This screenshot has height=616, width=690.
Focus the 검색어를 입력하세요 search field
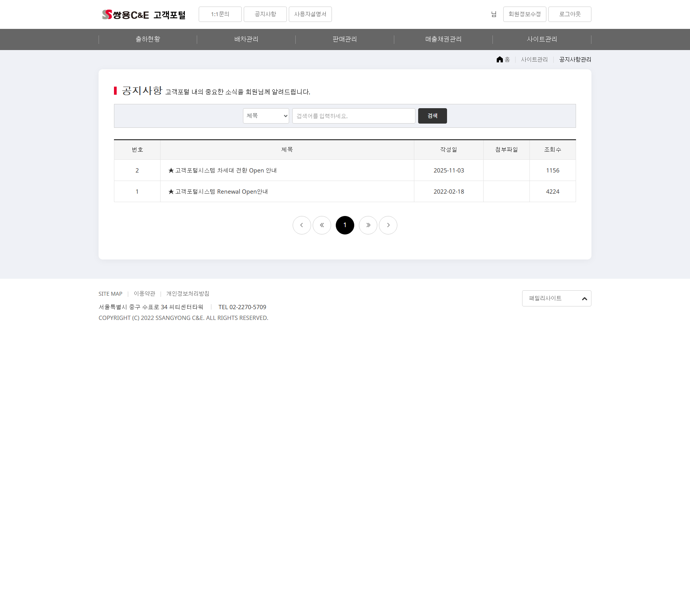(x=354, y=116)
